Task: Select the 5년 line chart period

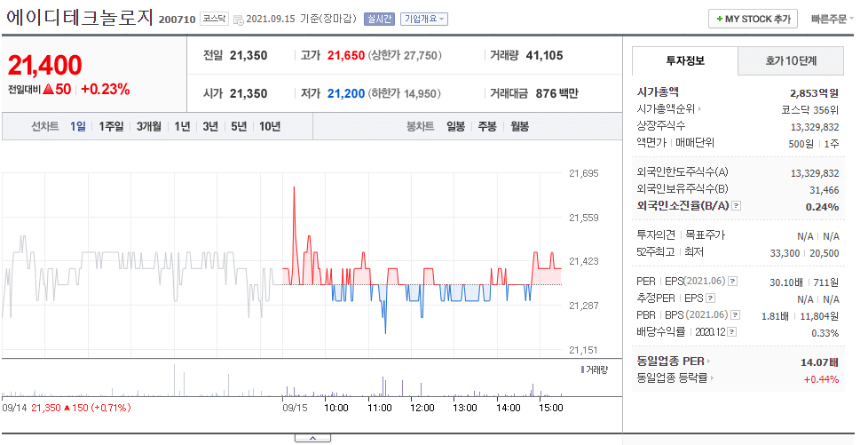Action: [239, 126]
